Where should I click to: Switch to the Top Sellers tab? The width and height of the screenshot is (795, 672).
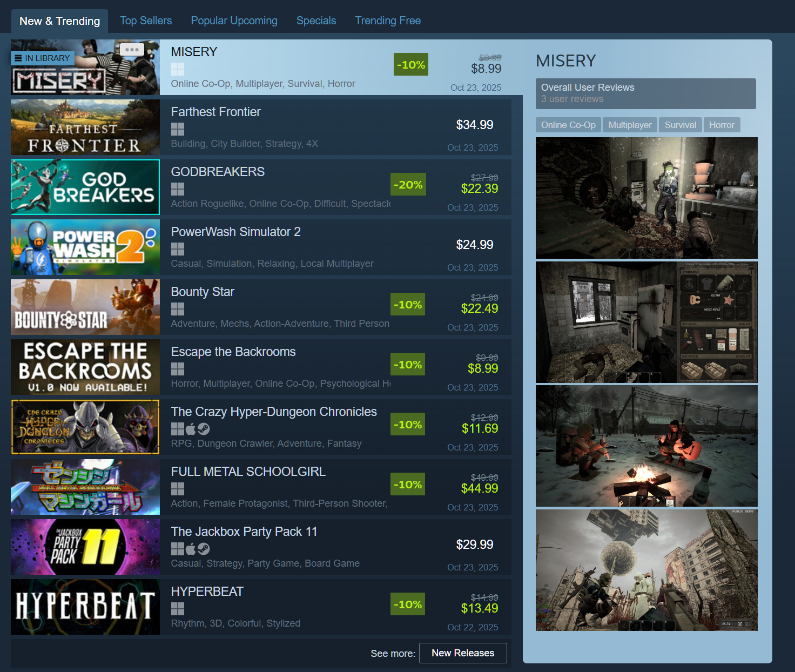(x=146, y=21)
